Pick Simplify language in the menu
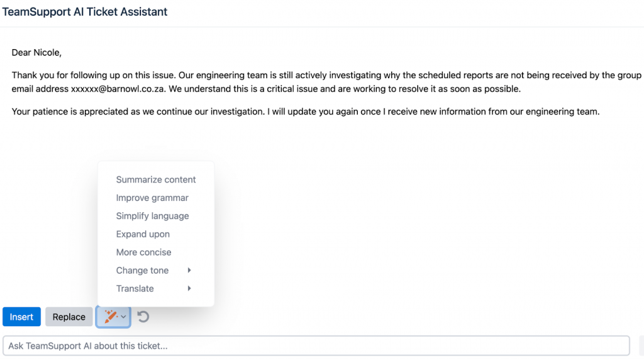The height and width of the screenshot is (362, 644). point(152,217)
